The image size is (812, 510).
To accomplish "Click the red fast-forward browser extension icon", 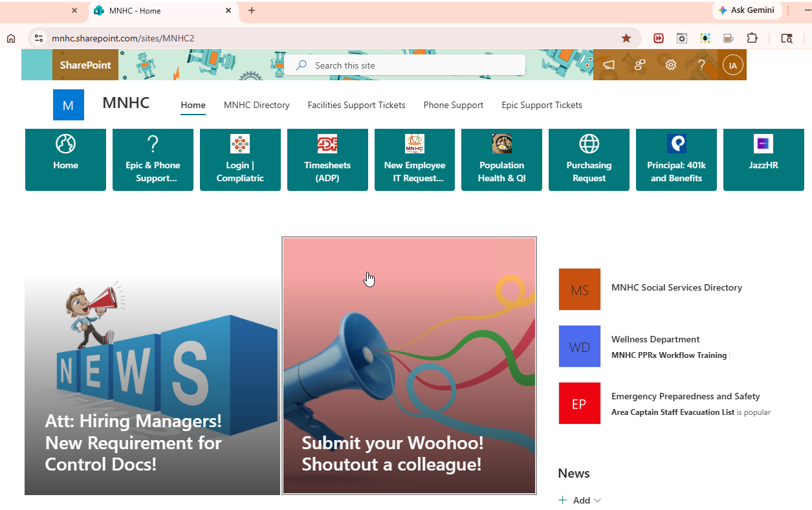I will 659,38.
